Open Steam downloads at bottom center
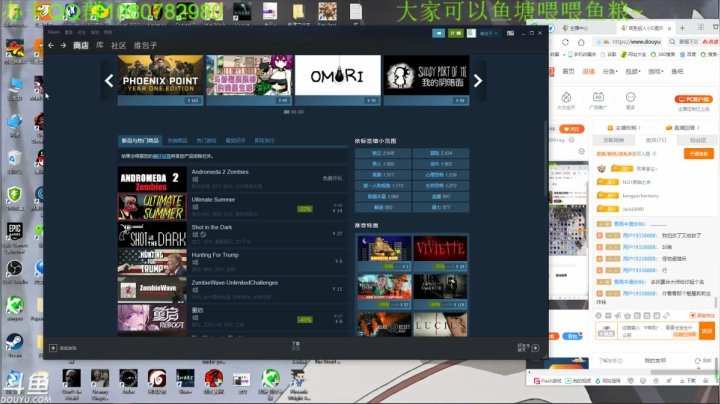The width and height of the screenshot is (720, 404). point(296,346)
